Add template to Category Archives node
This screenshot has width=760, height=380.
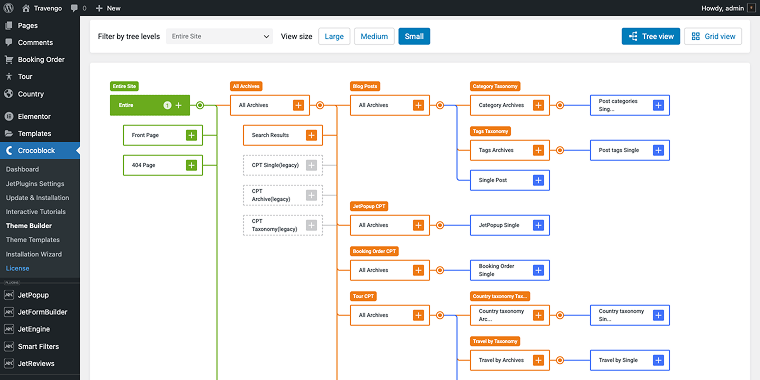coord(538,105)
